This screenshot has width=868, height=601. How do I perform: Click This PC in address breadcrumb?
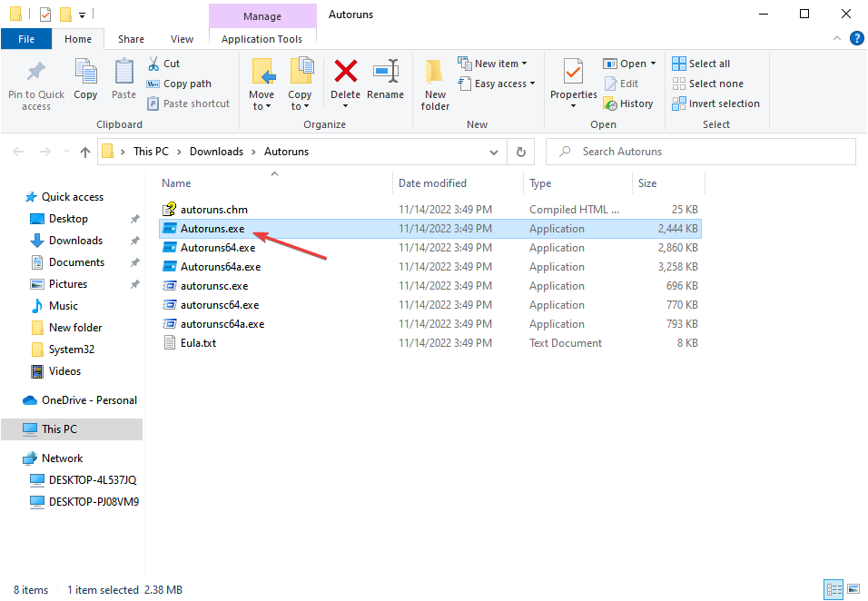[151, 152]
